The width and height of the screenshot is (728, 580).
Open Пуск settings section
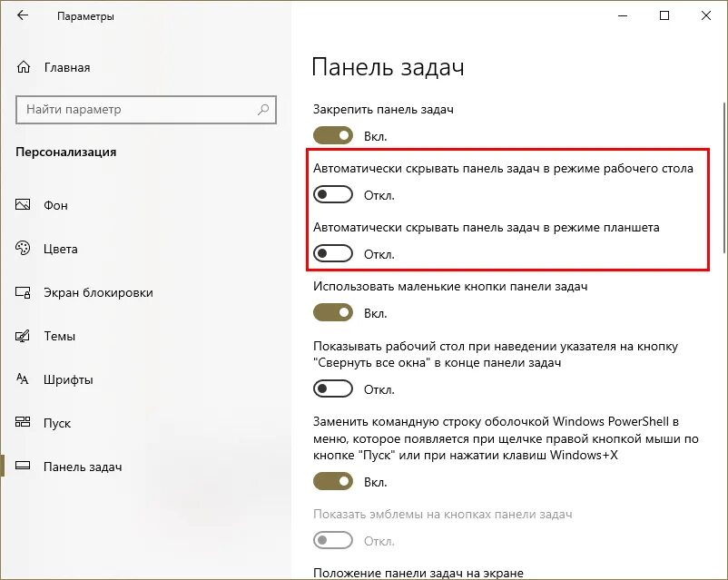pos(57,424)
